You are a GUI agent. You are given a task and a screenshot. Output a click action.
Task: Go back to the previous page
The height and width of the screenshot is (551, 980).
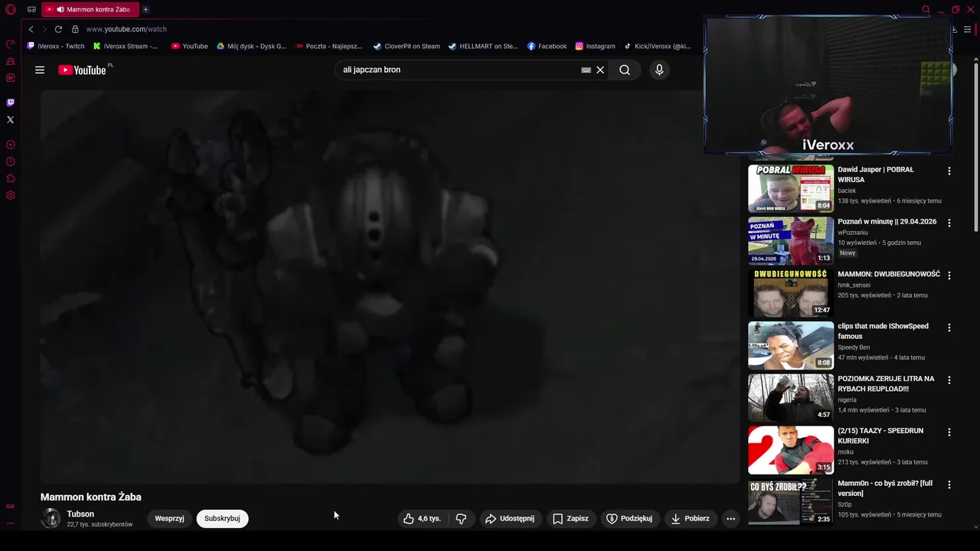(31, 29)
